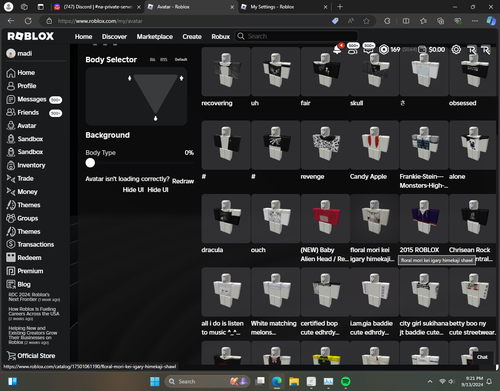Screen dimensions: 500x391
Task: Open RDC 2024 blog post link
Action: point(34,297)
